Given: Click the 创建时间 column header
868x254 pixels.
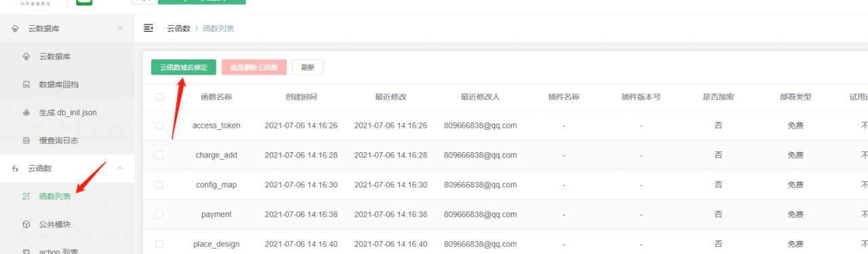Looking at the screenshot, I should tap(301, 97).
